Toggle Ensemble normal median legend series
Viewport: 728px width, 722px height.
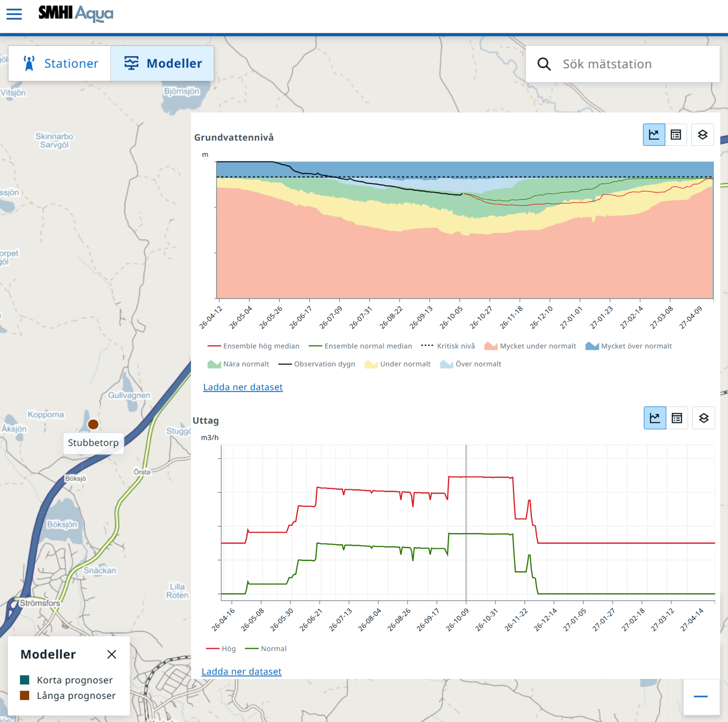pos(360,346)
